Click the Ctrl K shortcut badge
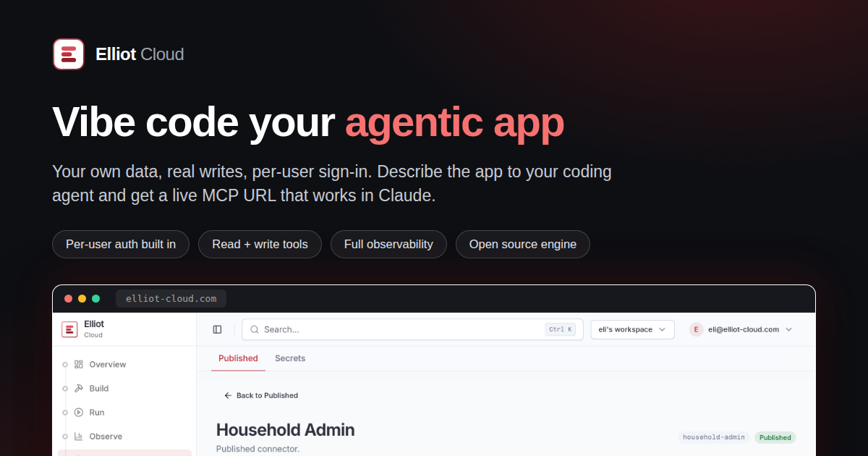Viewport: 868px width, 456px height. pos(561,329)
